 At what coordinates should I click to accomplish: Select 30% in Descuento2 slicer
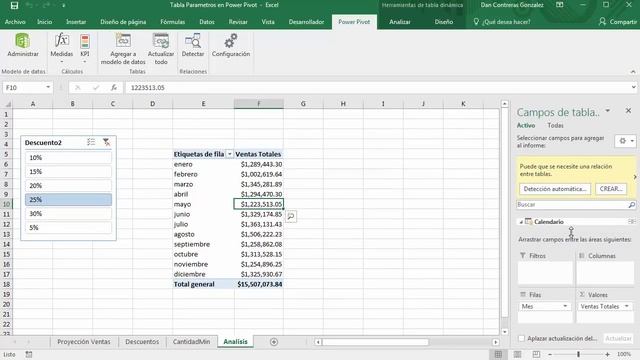pyautogui.click(x=68, y=213)
